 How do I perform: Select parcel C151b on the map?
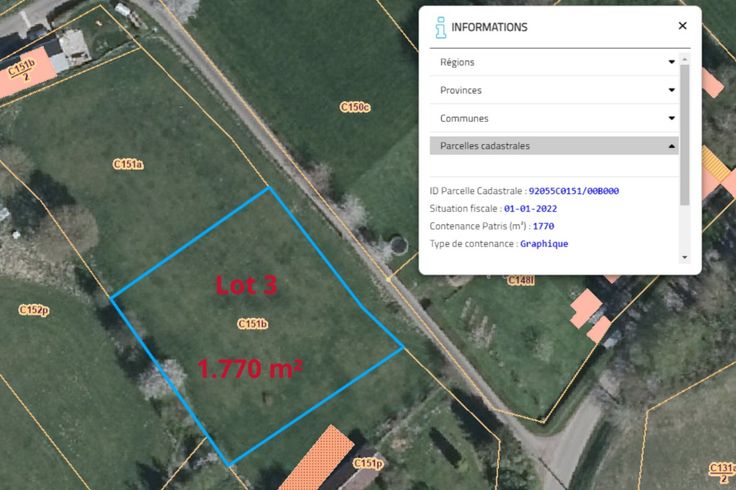(252, 324)
